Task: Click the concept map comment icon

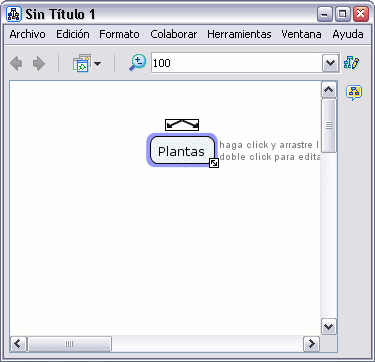Action: [354, 92]
